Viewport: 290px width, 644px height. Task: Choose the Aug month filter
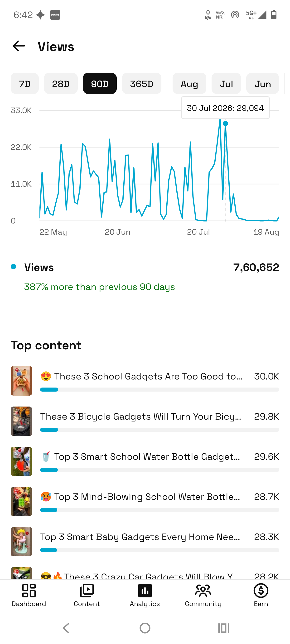pyautogui.click(x=189, y=84)
